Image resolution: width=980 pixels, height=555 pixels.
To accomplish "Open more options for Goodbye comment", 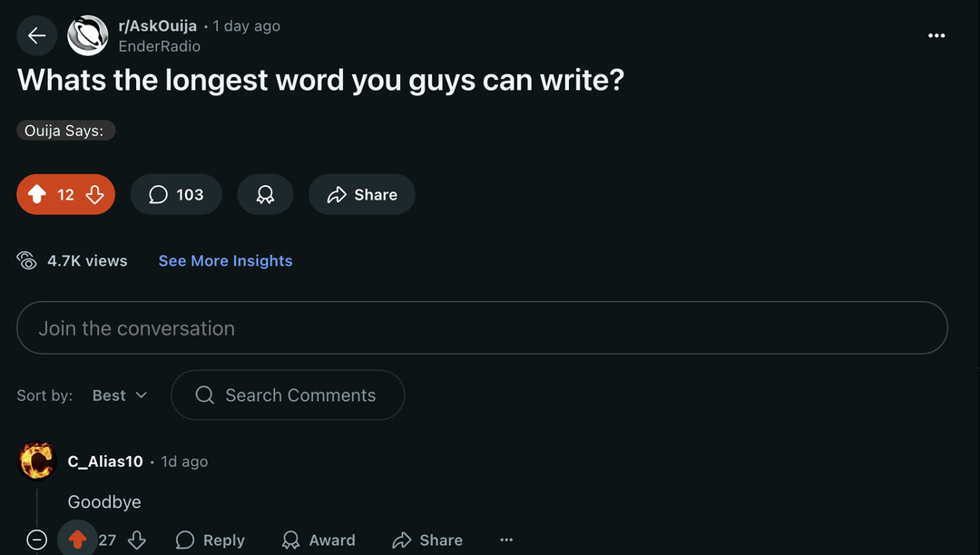I will (x=506, y=540).
